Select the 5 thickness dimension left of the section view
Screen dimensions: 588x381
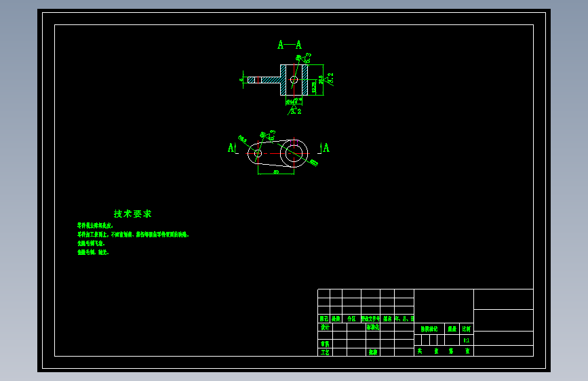pos(241,80)
